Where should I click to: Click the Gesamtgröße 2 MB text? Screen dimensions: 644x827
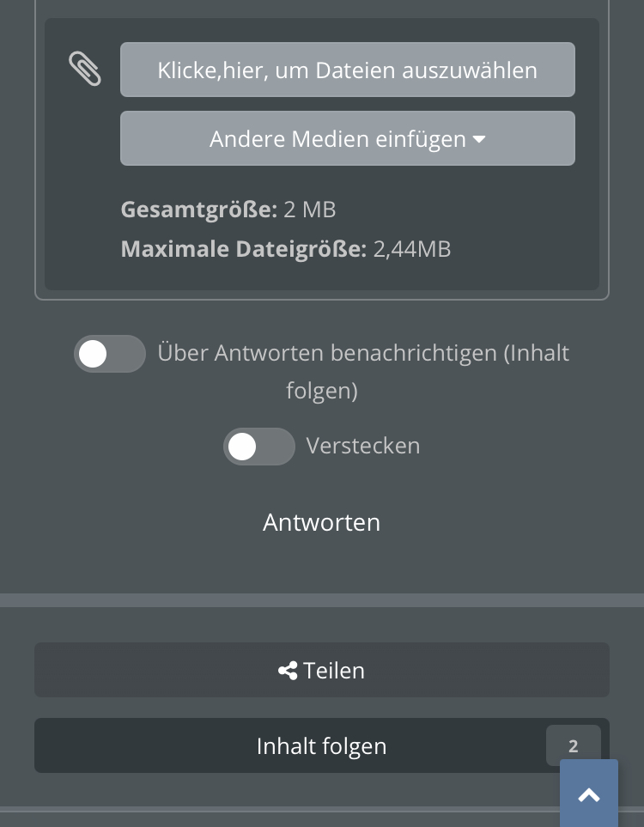tap(228, 210)
